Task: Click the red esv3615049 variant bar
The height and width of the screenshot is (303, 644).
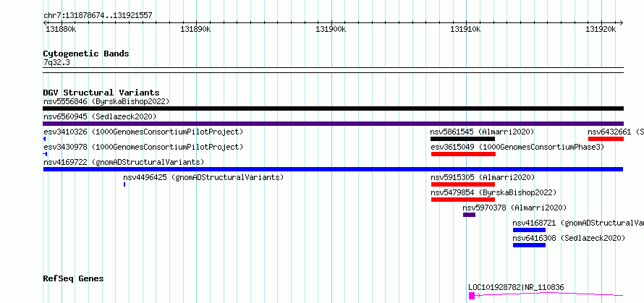Action: click(463, 154)
